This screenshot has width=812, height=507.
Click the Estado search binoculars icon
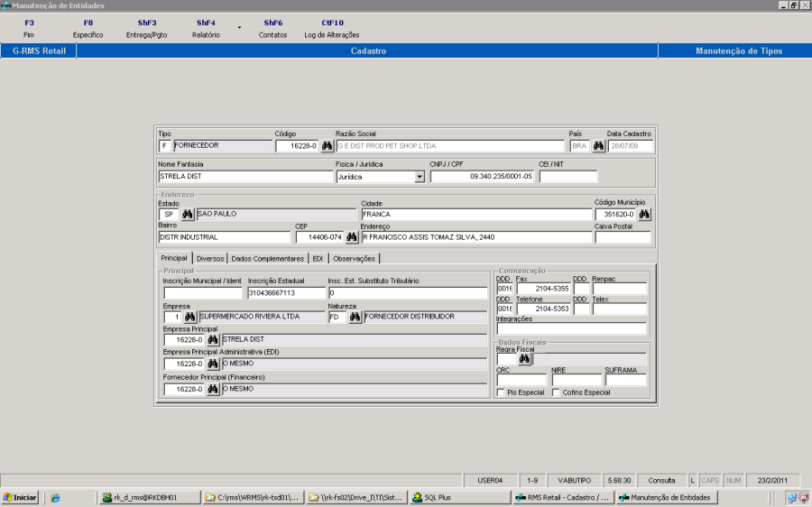click(x=188, y=215)
